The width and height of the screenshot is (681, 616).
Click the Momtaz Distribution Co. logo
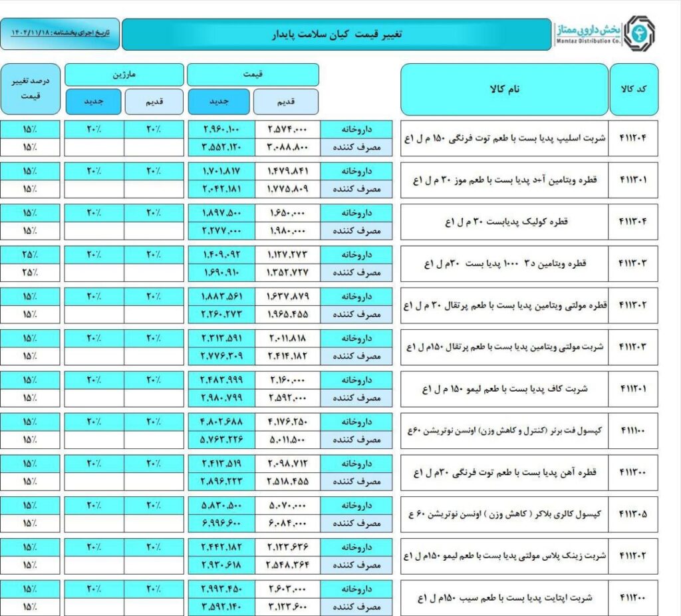coord(604,33)
